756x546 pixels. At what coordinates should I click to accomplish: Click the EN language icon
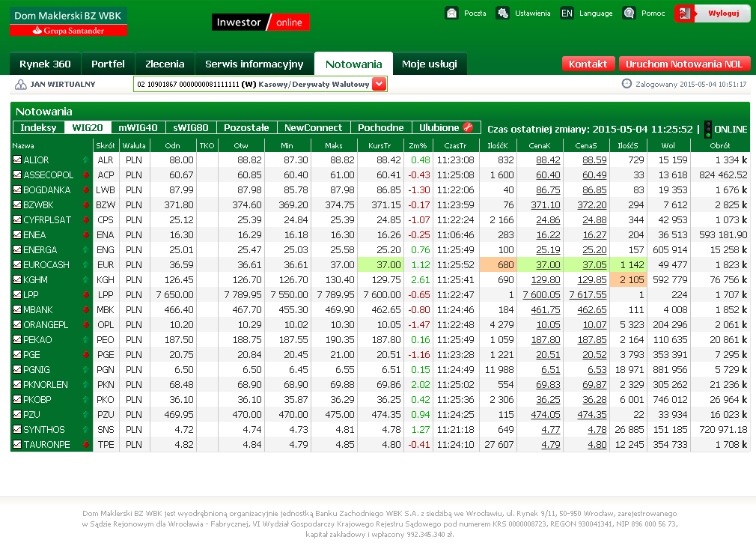tap(567, 13)
